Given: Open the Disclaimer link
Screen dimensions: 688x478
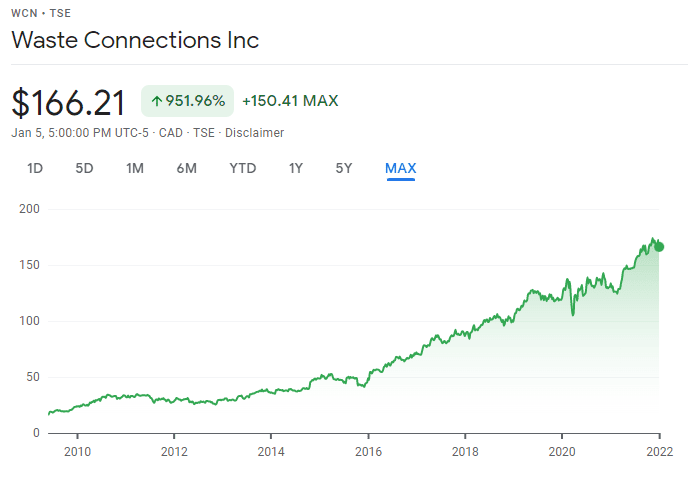Looking at the screenshot, I should click(x=254, y=133).
